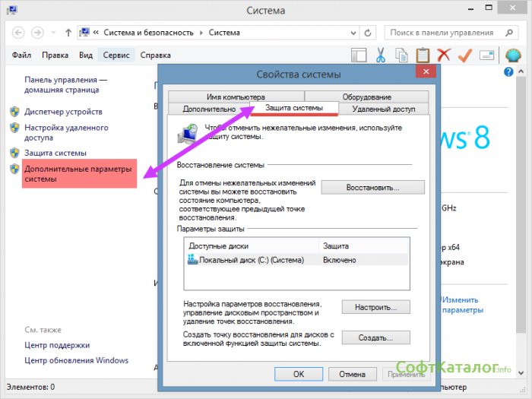532x399 pixels.
Task: Go up one level with up arrow
Action: pyautogui.click(x=68, y=33)
